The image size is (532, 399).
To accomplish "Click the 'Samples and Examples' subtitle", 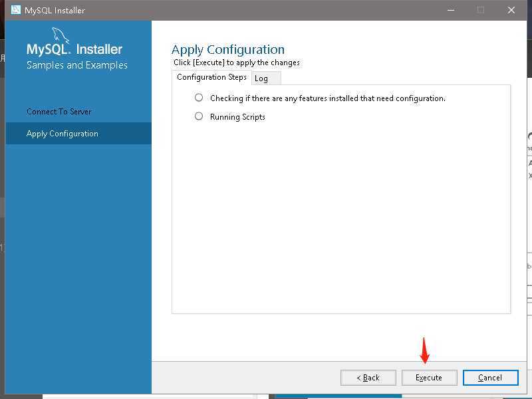I will [77, 65].
